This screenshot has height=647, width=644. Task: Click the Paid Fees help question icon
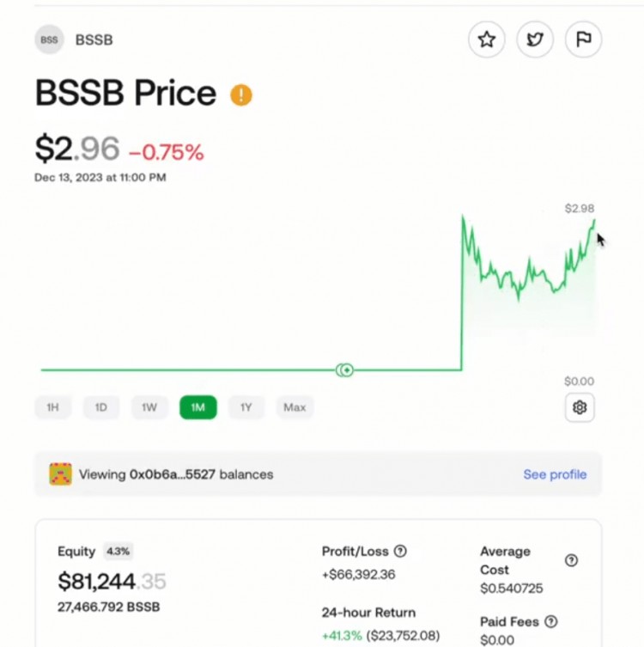[551, 621]
